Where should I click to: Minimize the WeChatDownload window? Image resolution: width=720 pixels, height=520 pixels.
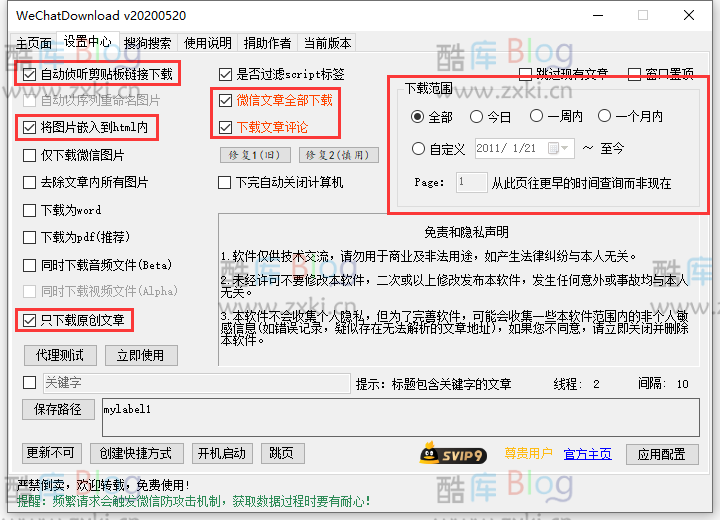(598, 15)
